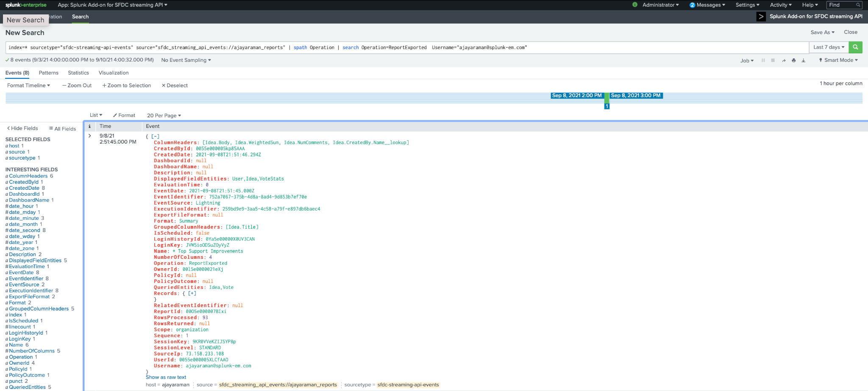The height and width of the screenshot is (391, 868).
Task: Click the source value sfdc_streaming_api_events
Action: (x=278, y=385)
